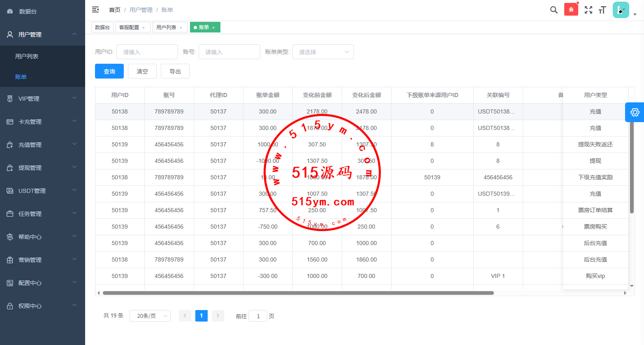Focus the 用户ID input field
Image resolution: width=644 pixels, height=345 pixels.
[147, 52]
